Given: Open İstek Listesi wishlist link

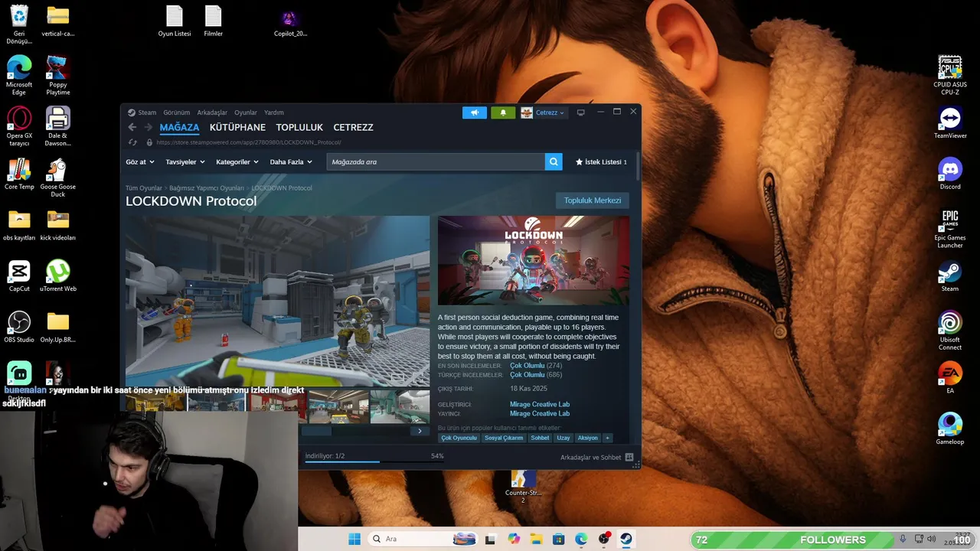Looking at the screenshot, I should (x=601, y=162).
